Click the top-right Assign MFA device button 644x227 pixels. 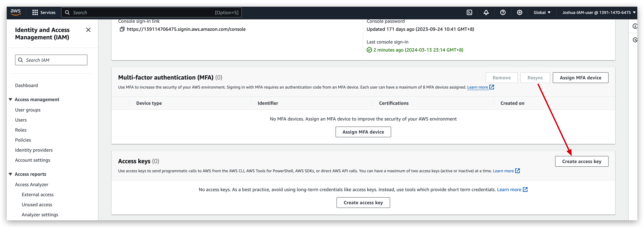pyautogui.click(x=580, y=78)
